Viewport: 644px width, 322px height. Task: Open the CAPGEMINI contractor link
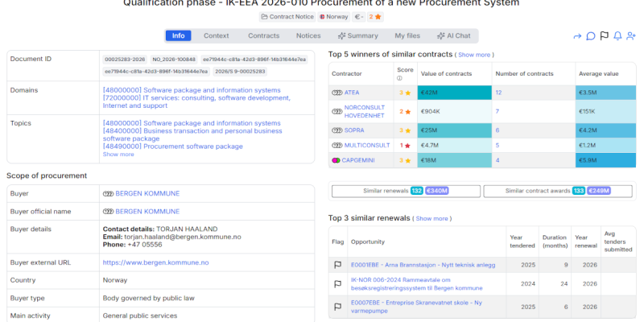point(358,160)
